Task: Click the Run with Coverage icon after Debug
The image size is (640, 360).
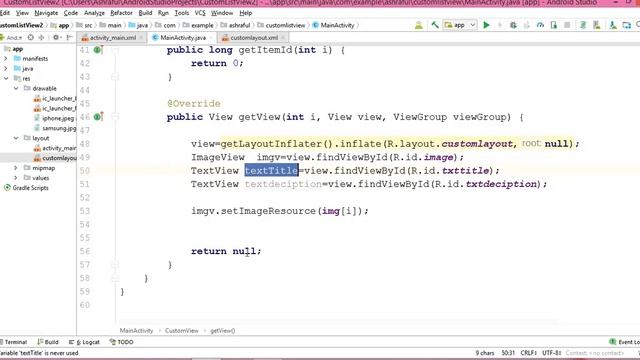Action: click(527, 25)
